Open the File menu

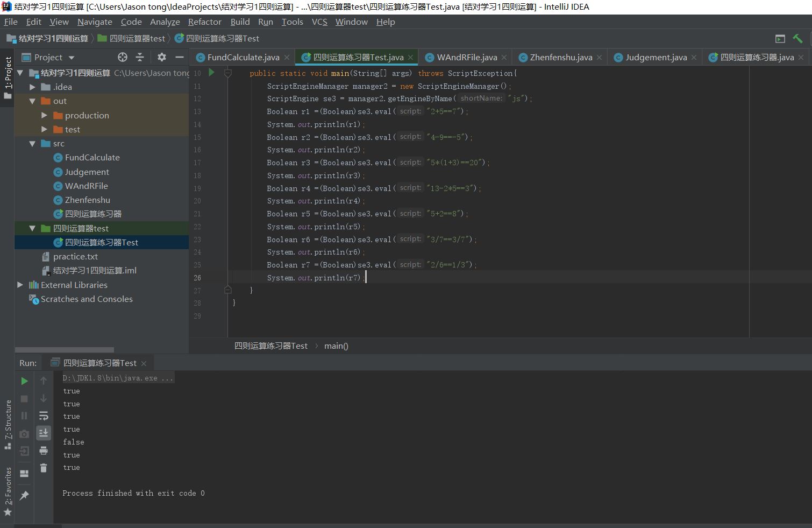11,22
